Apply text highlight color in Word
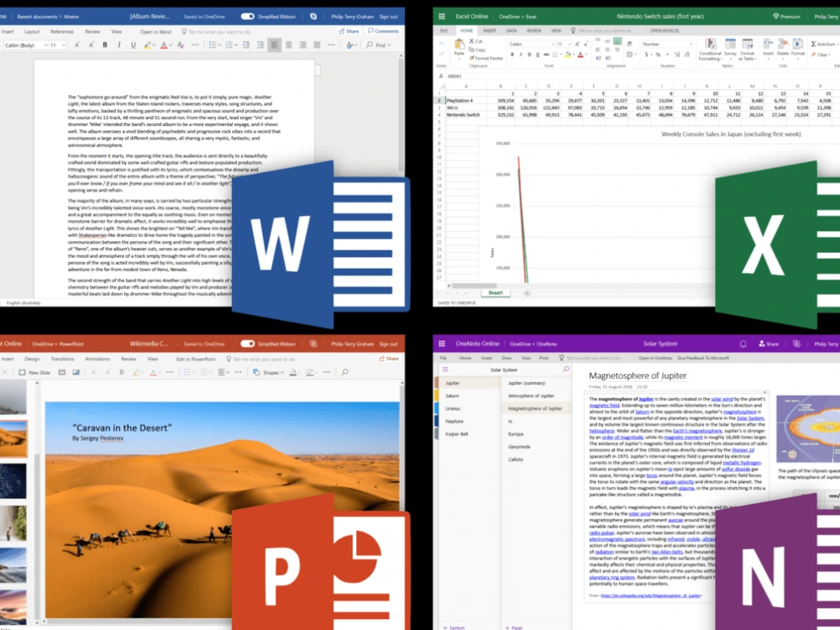This screenshot has height=630, width=840. (x=147, y=45)
